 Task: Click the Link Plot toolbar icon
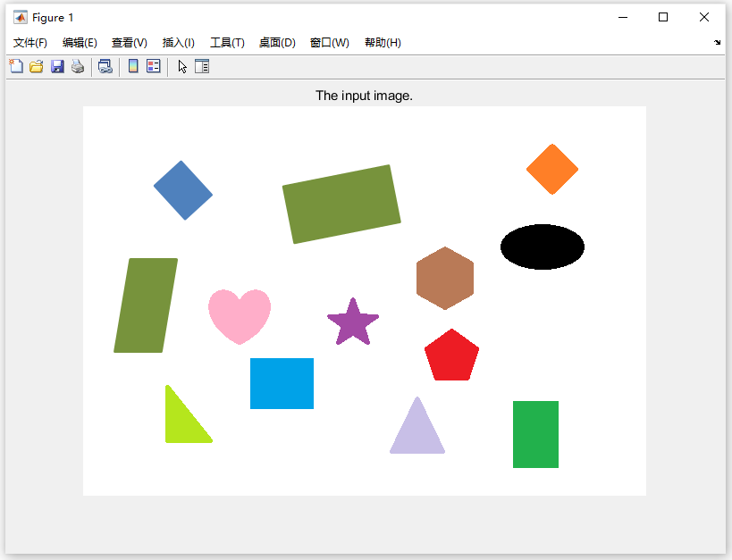point(105,66)
